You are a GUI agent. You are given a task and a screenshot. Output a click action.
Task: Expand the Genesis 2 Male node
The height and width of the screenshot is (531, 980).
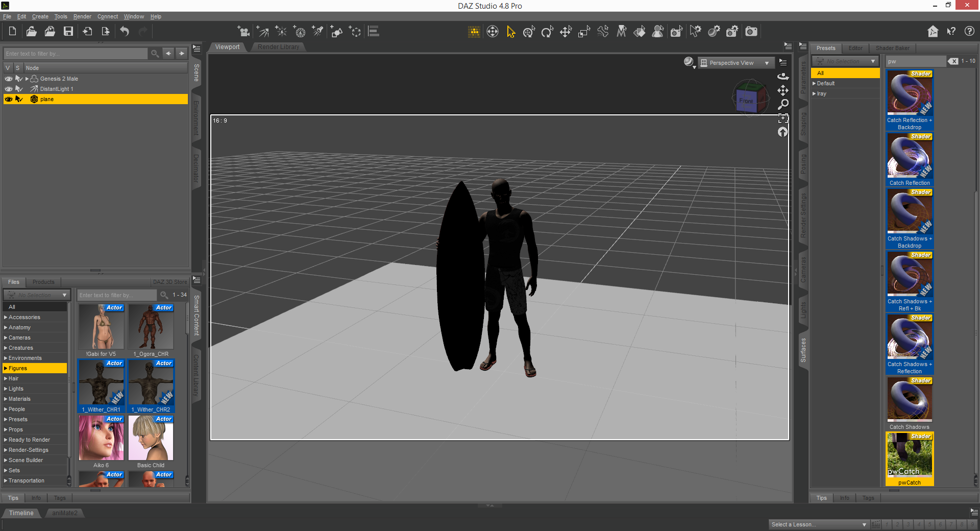point(27,79)
